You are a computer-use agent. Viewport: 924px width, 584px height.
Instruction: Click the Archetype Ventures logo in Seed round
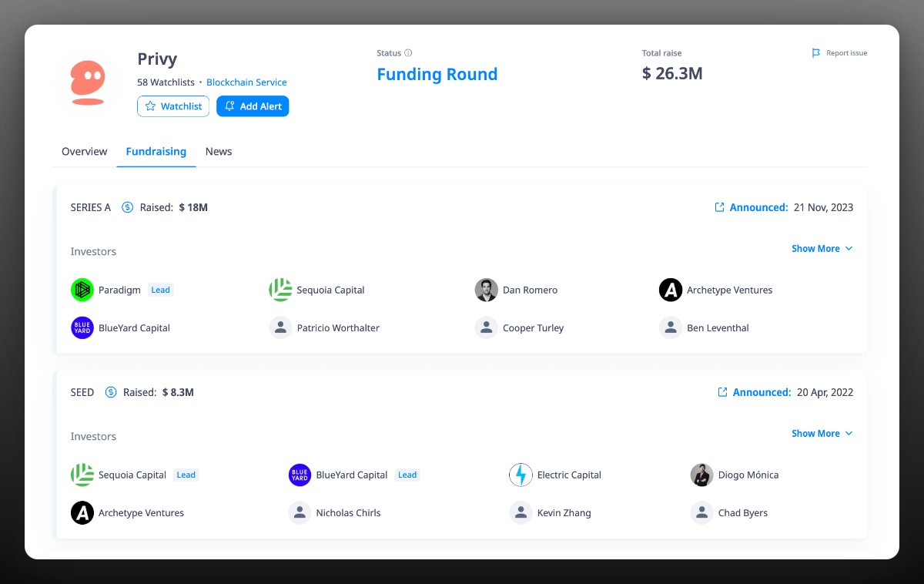(x=82, y=512)
